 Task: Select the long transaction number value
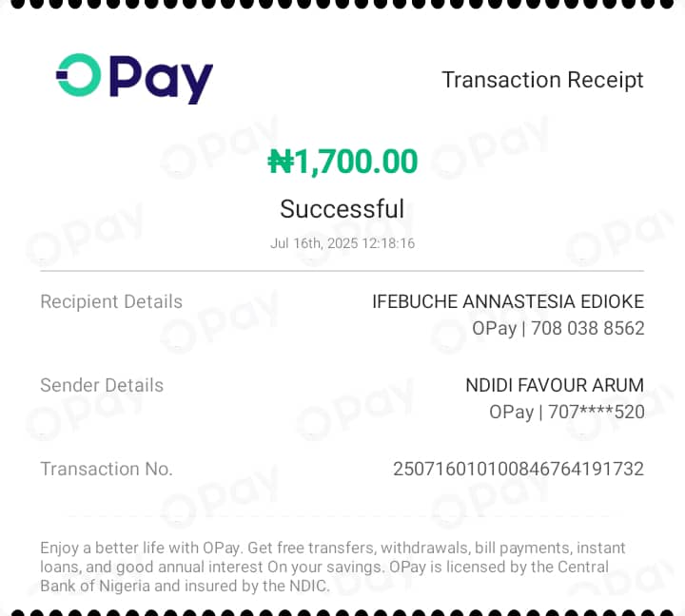519,470
